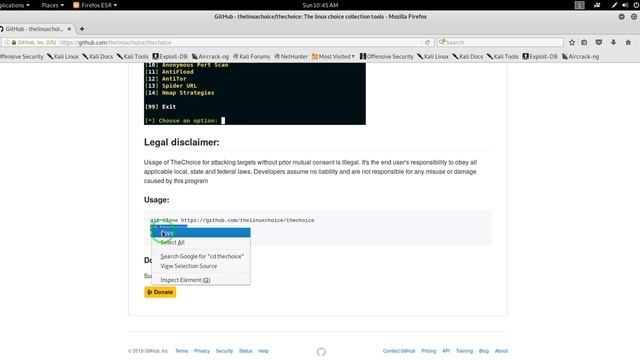The image size is (640, 360).
Task: Open the terminal menu screenshot image
Action: coord(255,93)
